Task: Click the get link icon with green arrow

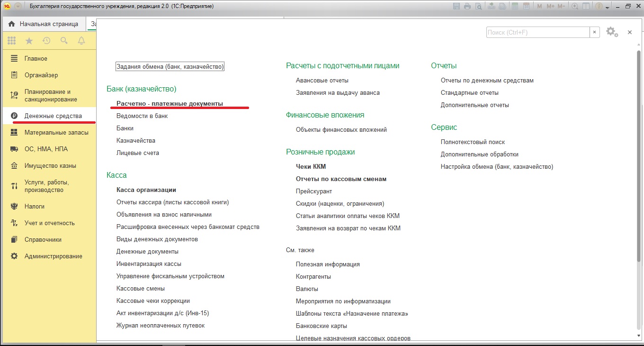Action: 491,7
